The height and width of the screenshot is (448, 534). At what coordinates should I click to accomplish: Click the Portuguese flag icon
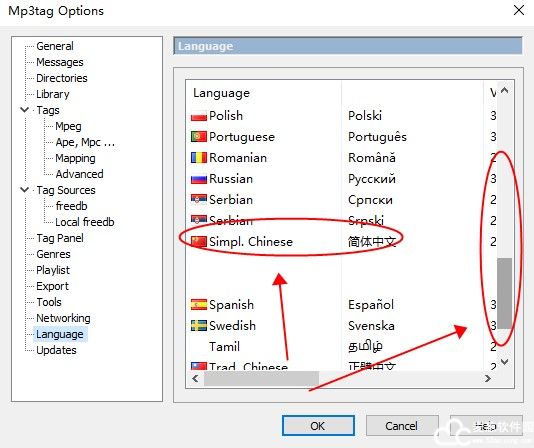tap(199, 137)
